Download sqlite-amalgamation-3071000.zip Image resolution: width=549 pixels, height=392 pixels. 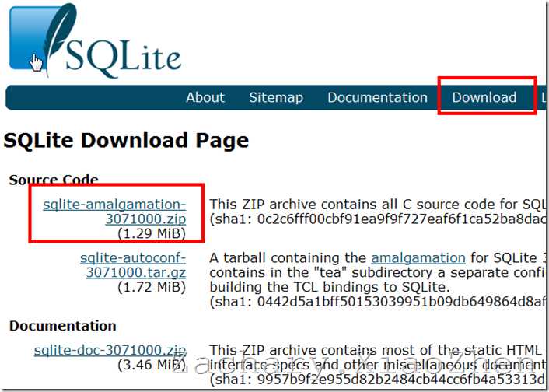114,212
